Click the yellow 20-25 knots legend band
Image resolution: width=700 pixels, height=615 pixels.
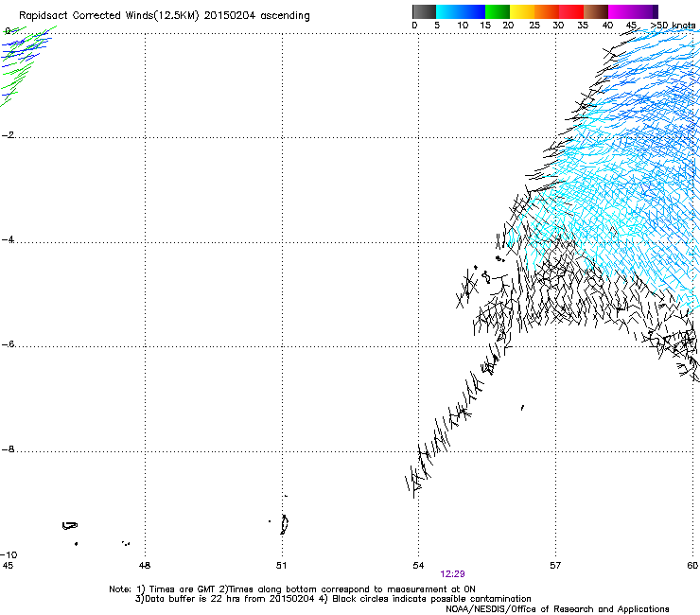pyautogui.click(x=522, y=11)
